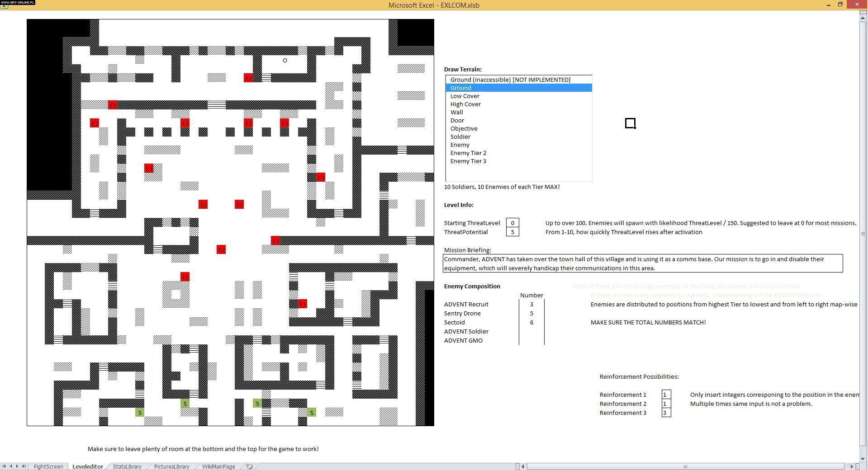868x470 pixels.
Task: Pick Enemy Tier 3 in terrain list
Action: click(x=468, y=161)
